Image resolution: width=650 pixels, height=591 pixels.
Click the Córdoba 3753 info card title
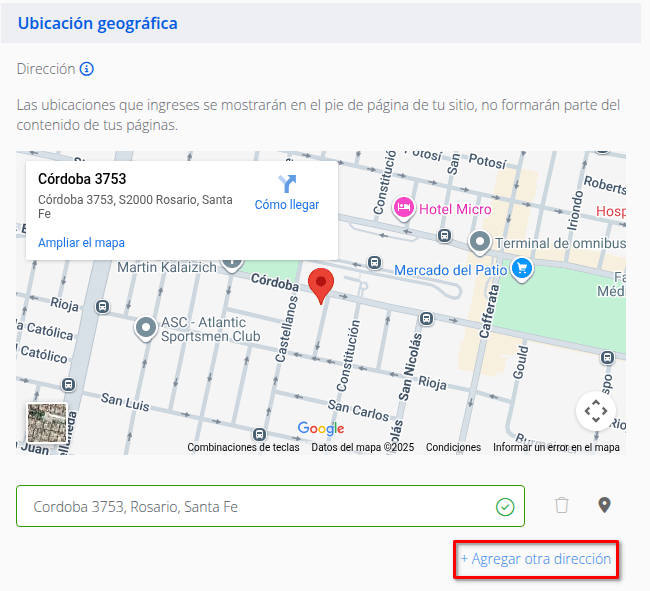[x=82, y=179]
